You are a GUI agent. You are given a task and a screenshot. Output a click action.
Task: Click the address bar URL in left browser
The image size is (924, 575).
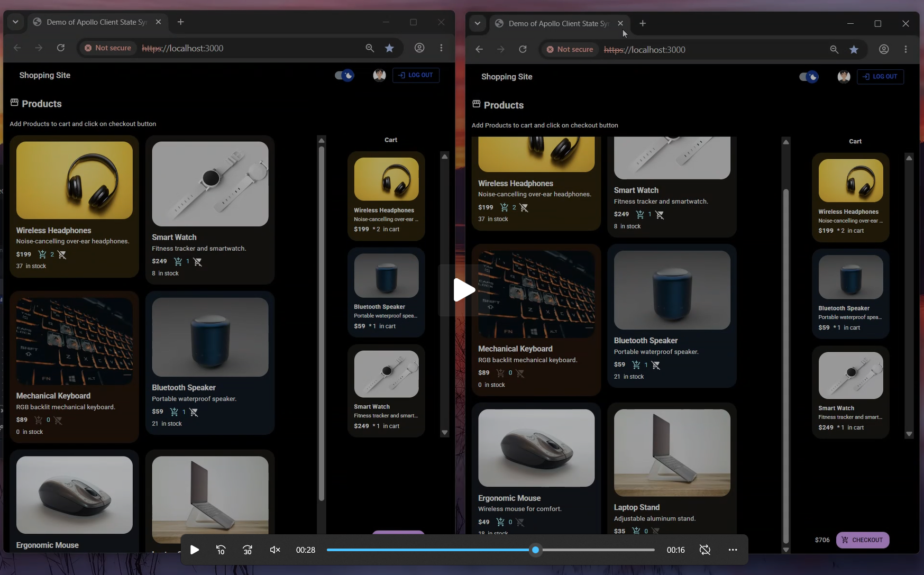182,48
